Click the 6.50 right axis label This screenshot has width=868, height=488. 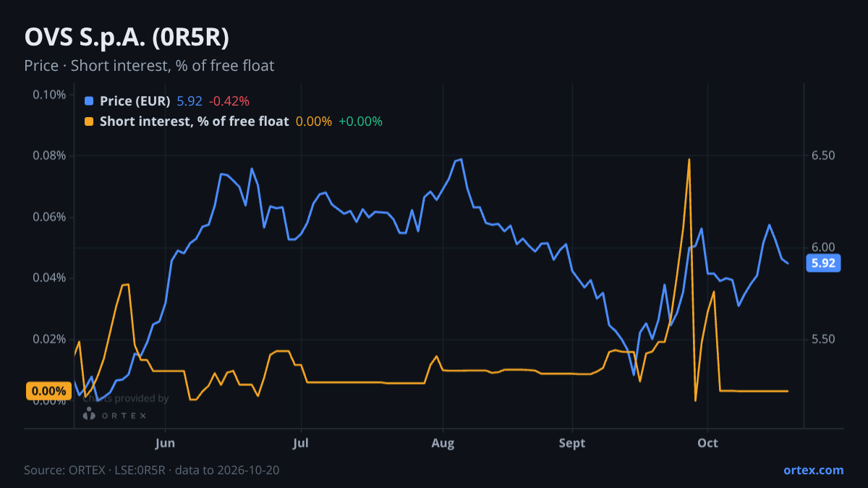[x=823, y=155]
